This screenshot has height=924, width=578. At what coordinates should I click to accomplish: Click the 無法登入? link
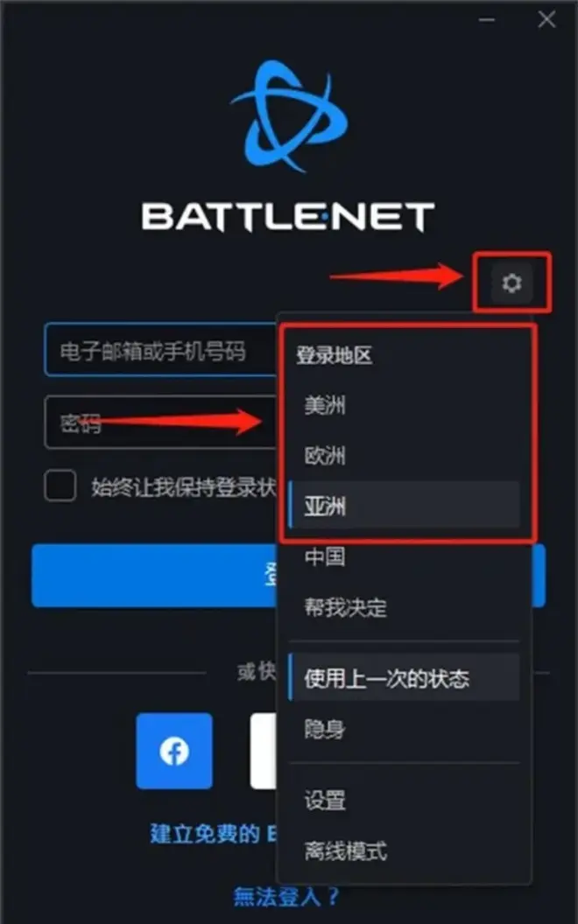click(x=286, y=896)
